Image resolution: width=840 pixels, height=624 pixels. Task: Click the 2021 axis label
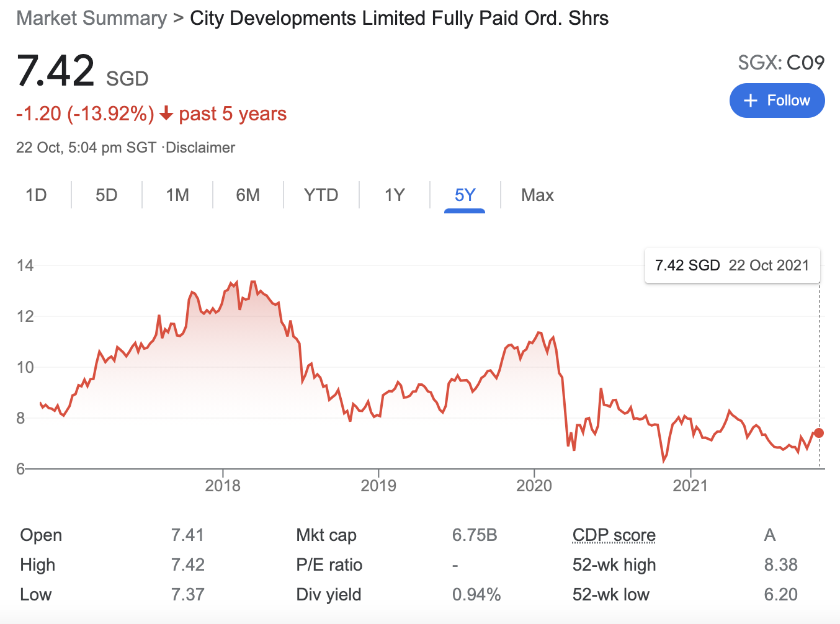coord(690,485)
